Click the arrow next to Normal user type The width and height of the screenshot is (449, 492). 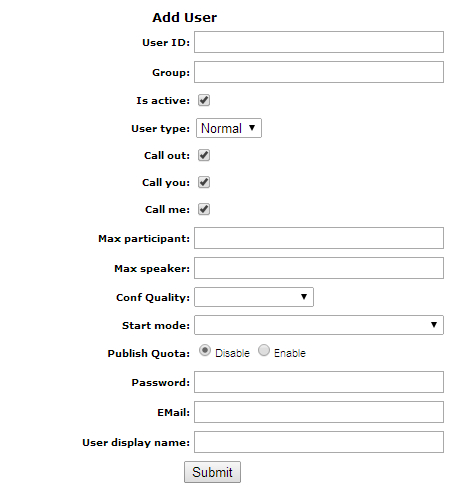pos(252,128)
